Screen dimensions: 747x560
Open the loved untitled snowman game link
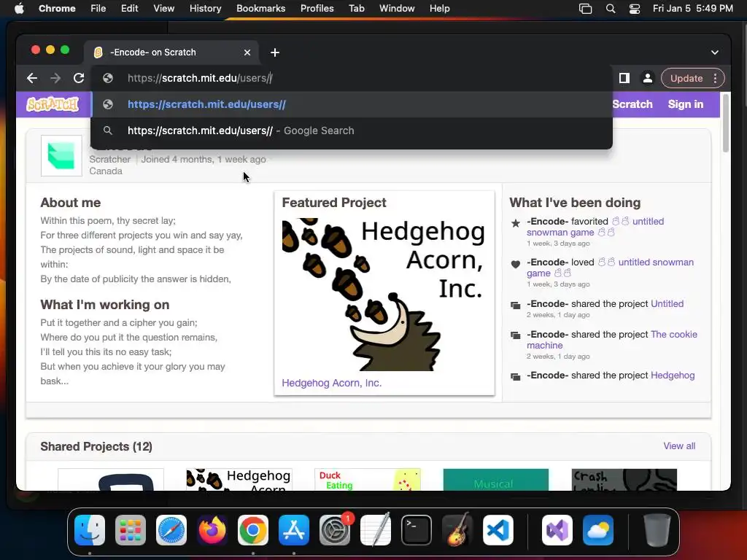coord(611,268)
